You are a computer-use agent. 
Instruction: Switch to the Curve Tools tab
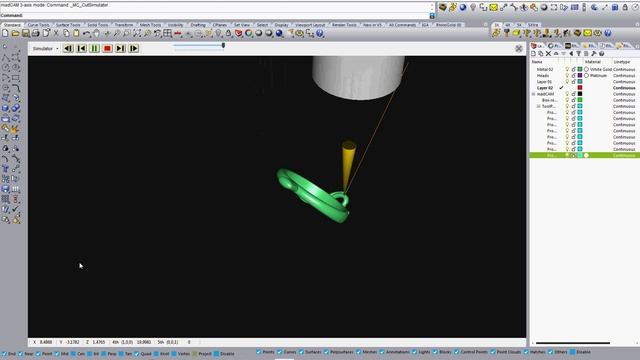point(38,25)
